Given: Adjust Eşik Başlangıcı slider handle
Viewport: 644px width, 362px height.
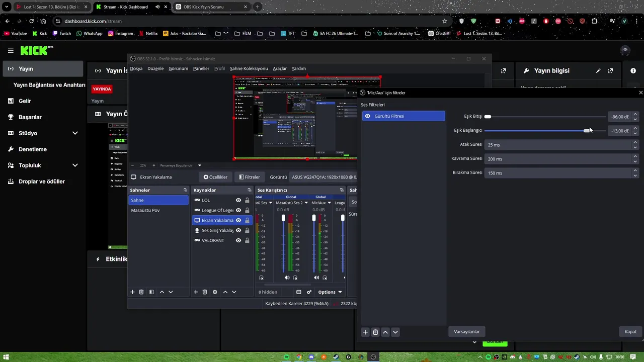Looking at the screenshot, I should coord(587,131).
